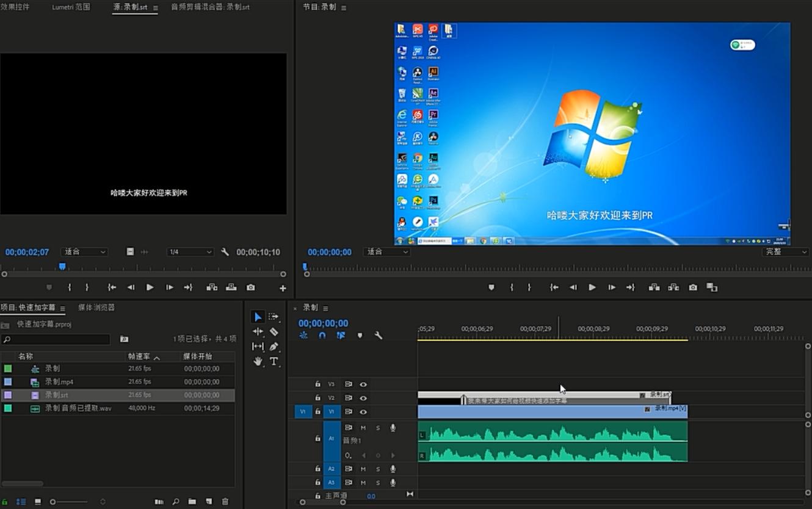Viewport: 812px width, 509px height.
Task: Open the Lumetri 范围 tab
Action: point(71,7)
